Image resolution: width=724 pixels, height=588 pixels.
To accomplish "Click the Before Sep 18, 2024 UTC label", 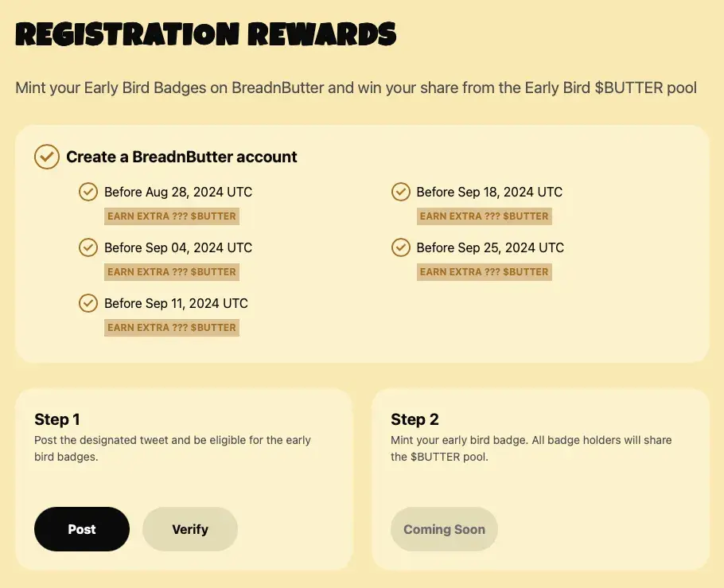I will point(489,192).
